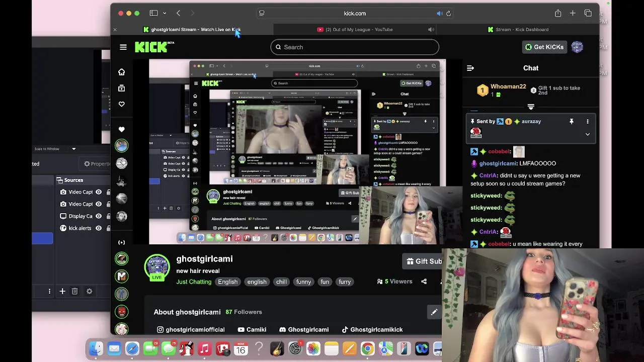Click the Kick search field

(355, 47)
